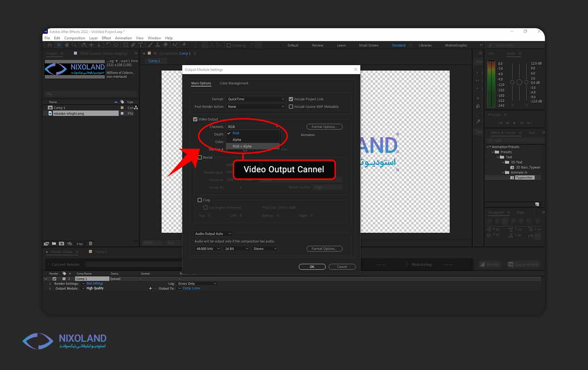Viewport: 588px width, 370px height.
Task: Open the 48.000 kHz sample rate dropdown
Action: point(207,249)
